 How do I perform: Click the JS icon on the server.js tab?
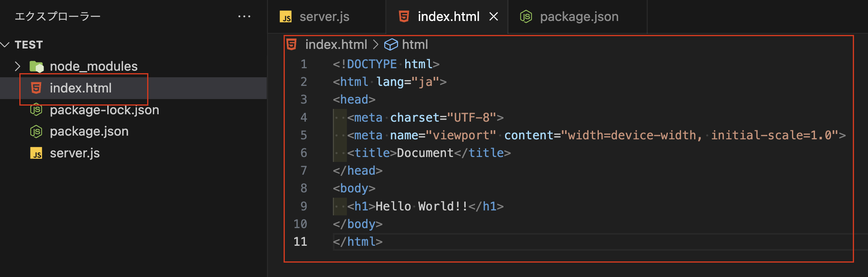coord(286,17)
